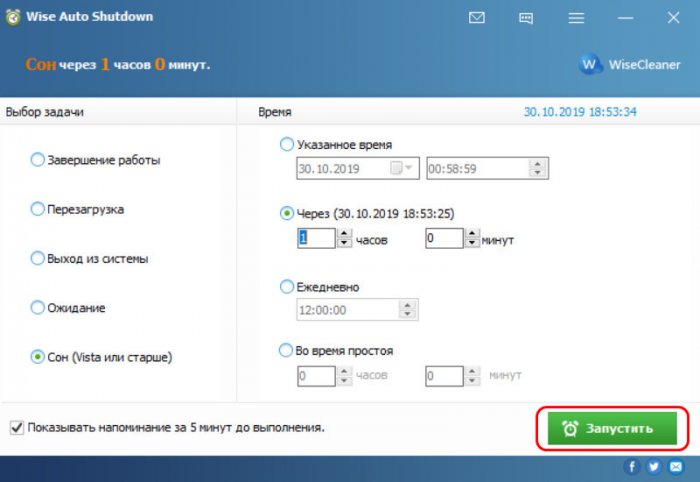Decrease the 00:58:59 time value
The width and height of the screenshot is (700, 482).
pos(538,173)
